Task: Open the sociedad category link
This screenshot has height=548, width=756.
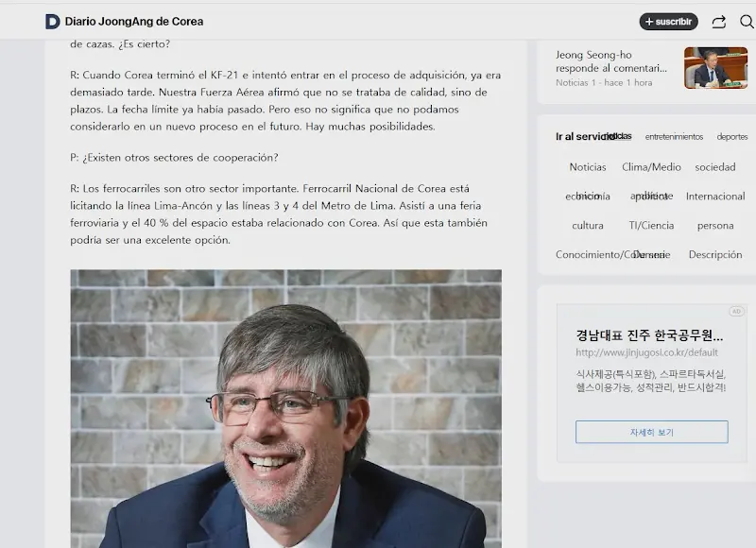Action: [x=715, y=167]
